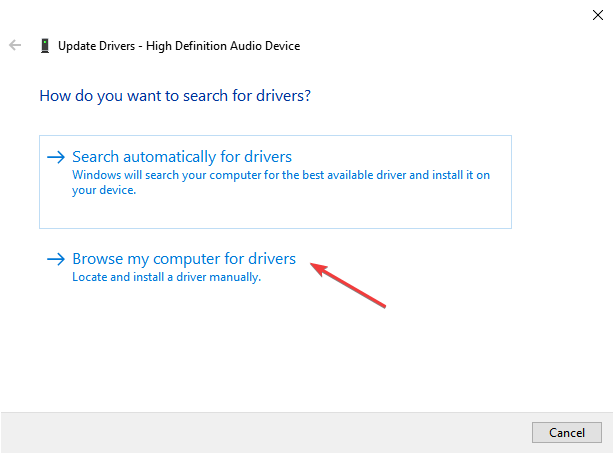
Task: Click 'How do you want to search' heading
Action: tap(175, 96)
